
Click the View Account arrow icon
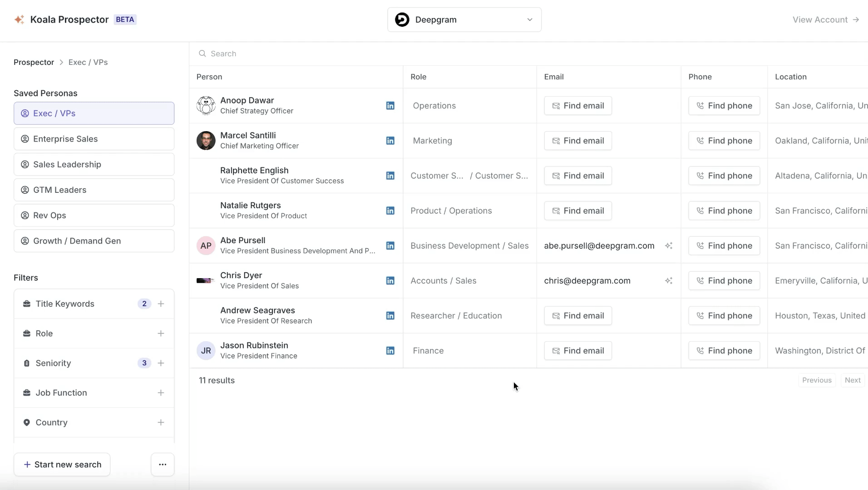pyautogui.click(x=856, y=20)
